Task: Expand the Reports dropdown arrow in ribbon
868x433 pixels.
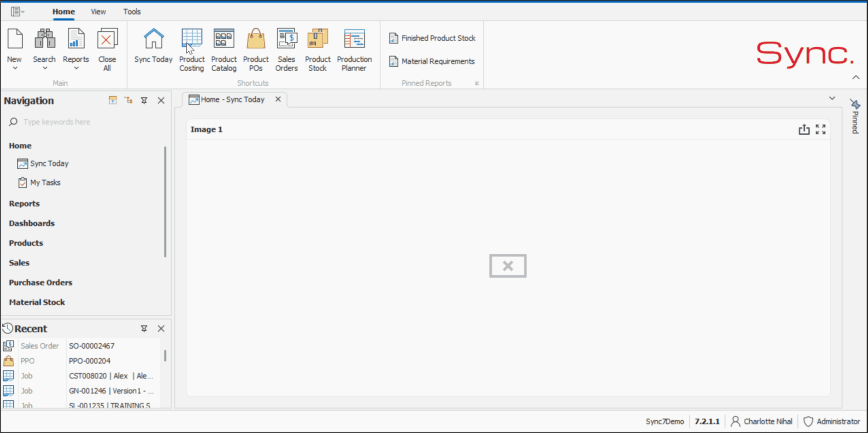Action: tap(76, 68)
